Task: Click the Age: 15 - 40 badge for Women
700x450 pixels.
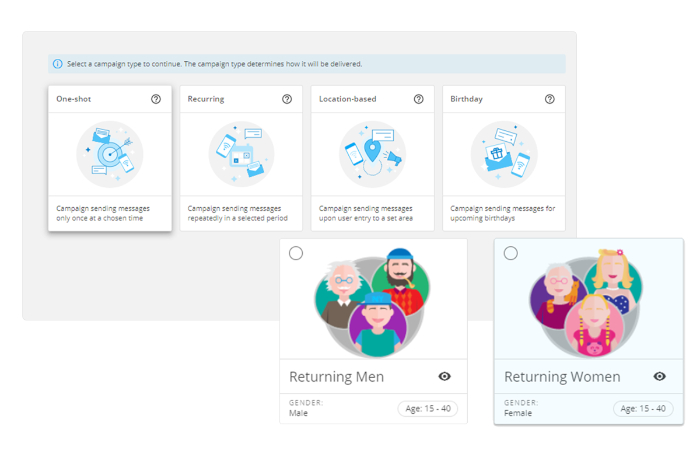Action: click(x=643, y=408)
